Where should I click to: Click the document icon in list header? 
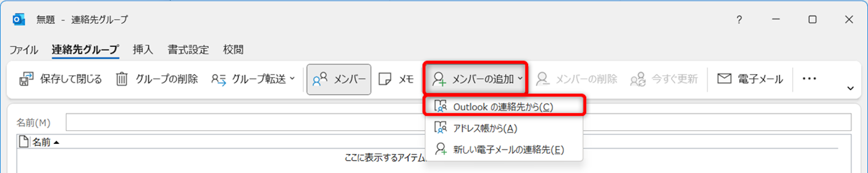(x=24, y=142)
